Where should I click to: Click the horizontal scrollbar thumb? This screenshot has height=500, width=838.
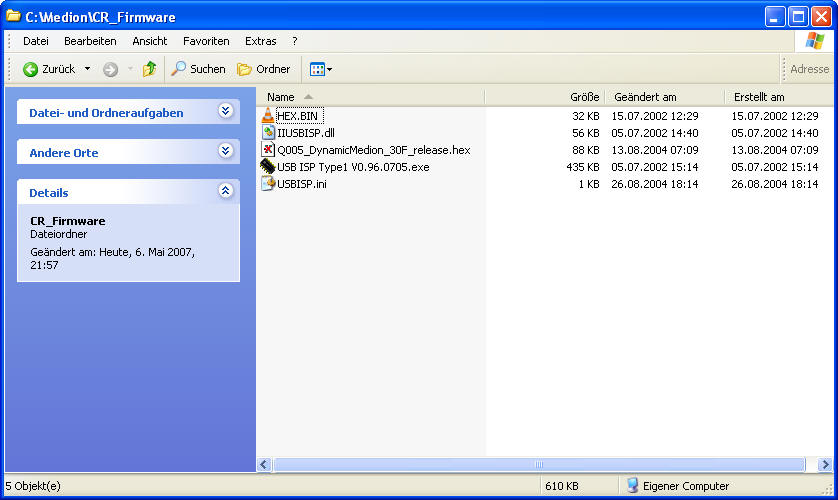coord(539,465)
